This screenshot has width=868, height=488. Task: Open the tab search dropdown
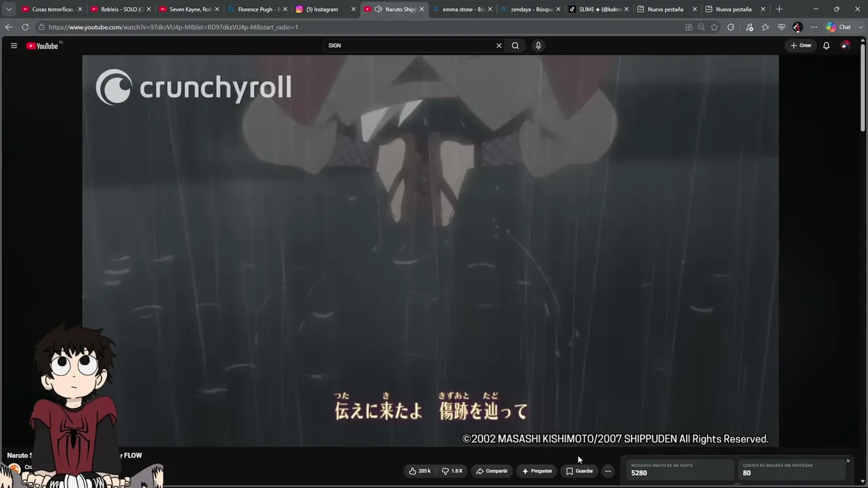[9, 9]
